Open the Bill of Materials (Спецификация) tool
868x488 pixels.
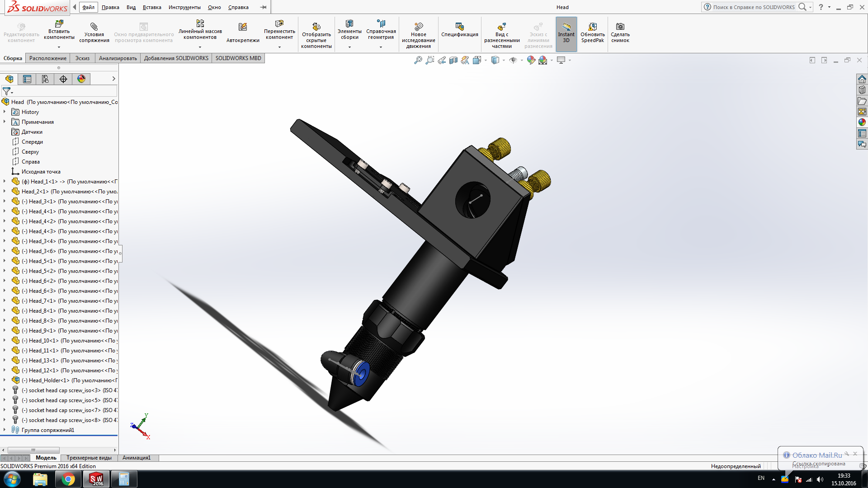(459, 30)
